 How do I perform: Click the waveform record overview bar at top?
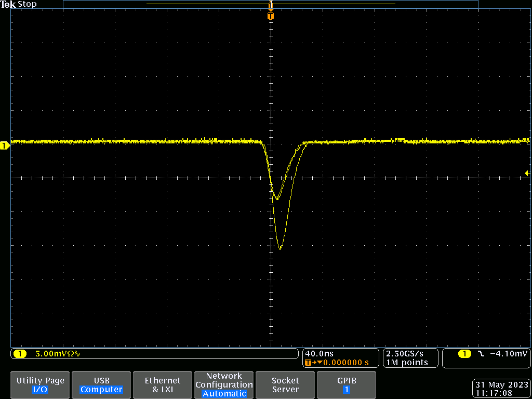pyautogui.click(x=270, y=4)
